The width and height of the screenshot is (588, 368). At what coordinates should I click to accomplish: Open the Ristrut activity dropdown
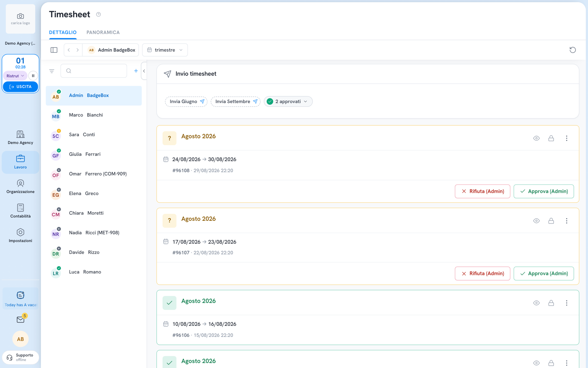click(15, 76)
